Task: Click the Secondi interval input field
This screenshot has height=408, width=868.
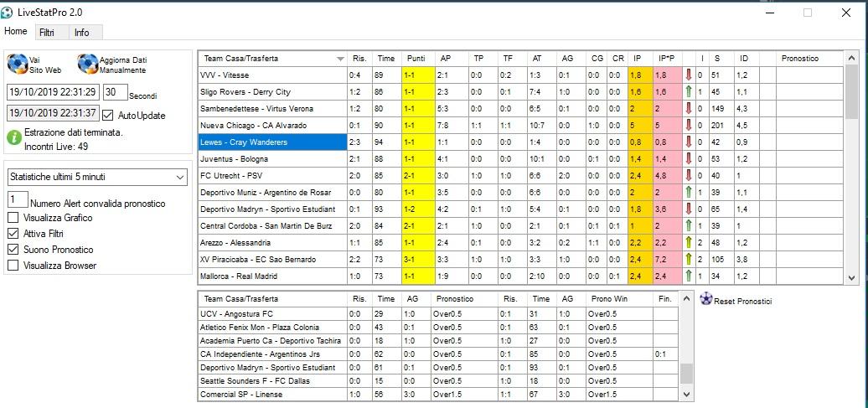Action: (x=116, y=92)
